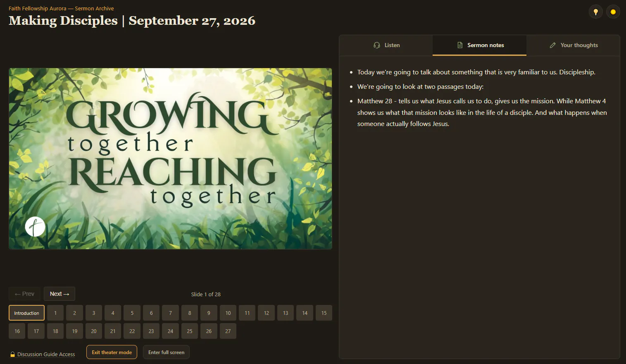Jump to slide 23
Viewport: 626px width, 364px height.
pyautogui.click(x=151, y=331)
